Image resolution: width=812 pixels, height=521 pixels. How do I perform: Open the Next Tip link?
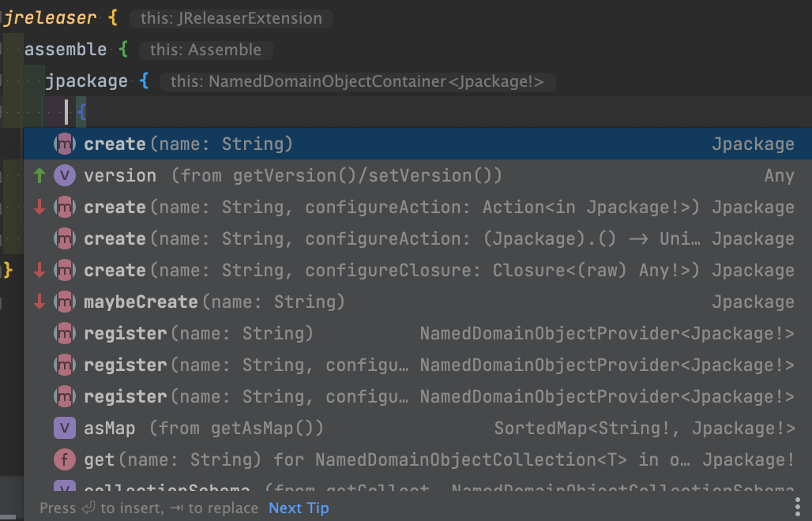298,508
